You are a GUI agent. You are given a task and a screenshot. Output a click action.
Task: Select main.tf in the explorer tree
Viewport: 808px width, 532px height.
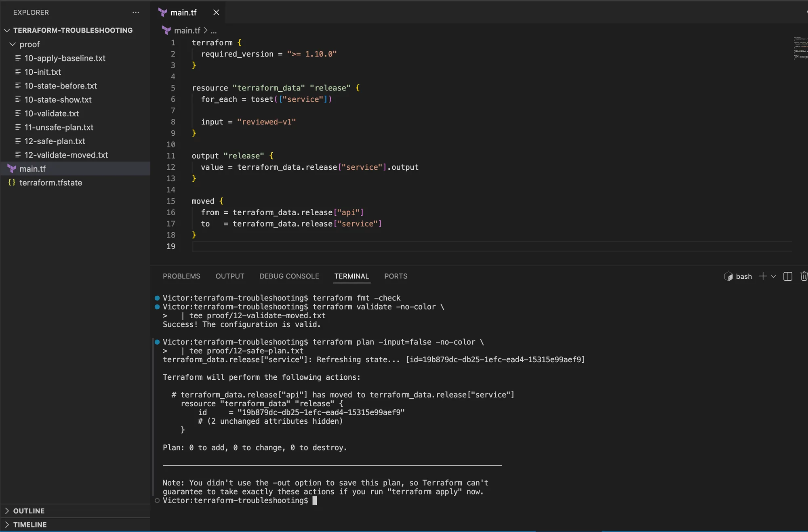(75, 169)
